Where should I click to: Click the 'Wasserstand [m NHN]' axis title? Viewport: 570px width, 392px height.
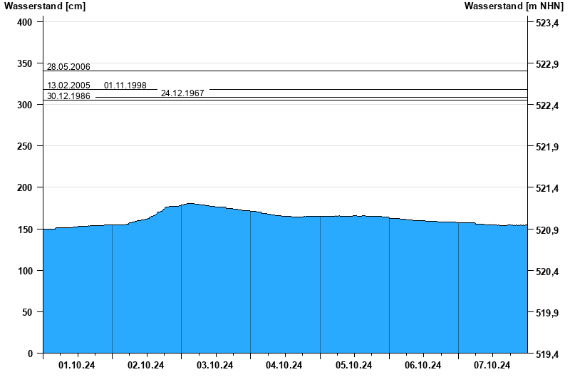pyautogui.click(x=514, y=6)
